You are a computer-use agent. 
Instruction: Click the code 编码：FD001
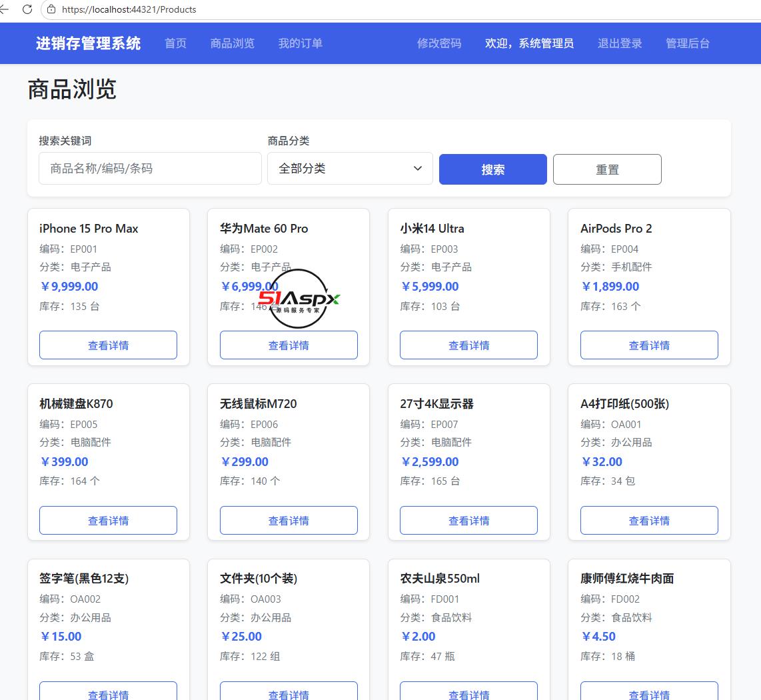pos(430,599)
